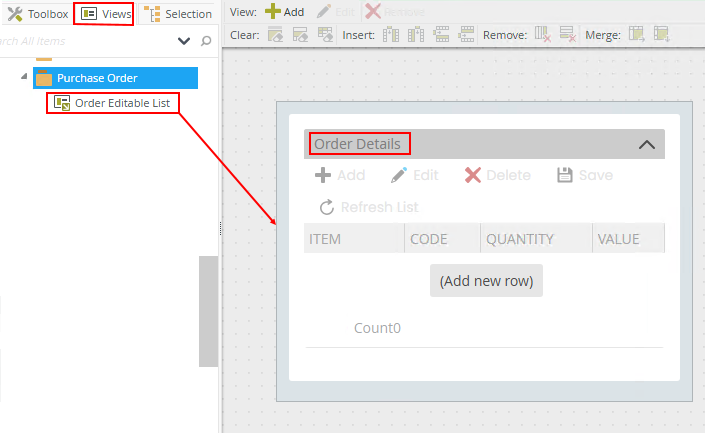Click the View Edit pencil button

(336, 12)
